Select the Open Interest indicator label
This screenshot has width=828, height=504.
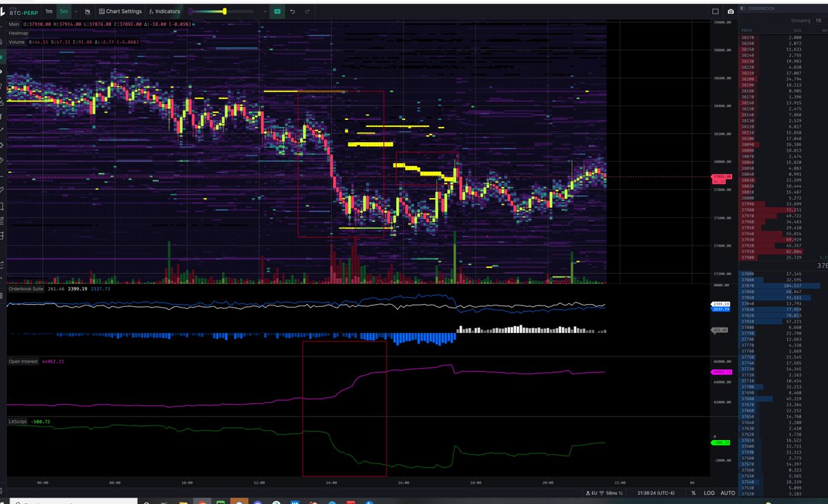coord(24,361)
